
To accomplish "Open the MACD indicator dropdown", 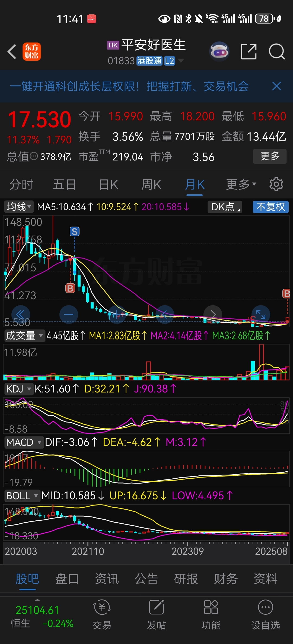I will coord(24,442).
